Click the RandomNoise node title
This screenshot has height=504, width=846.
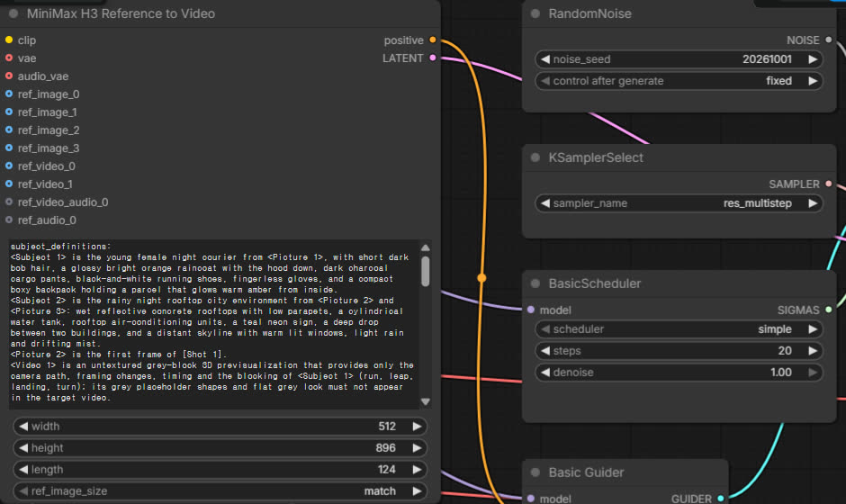point(589,13)
